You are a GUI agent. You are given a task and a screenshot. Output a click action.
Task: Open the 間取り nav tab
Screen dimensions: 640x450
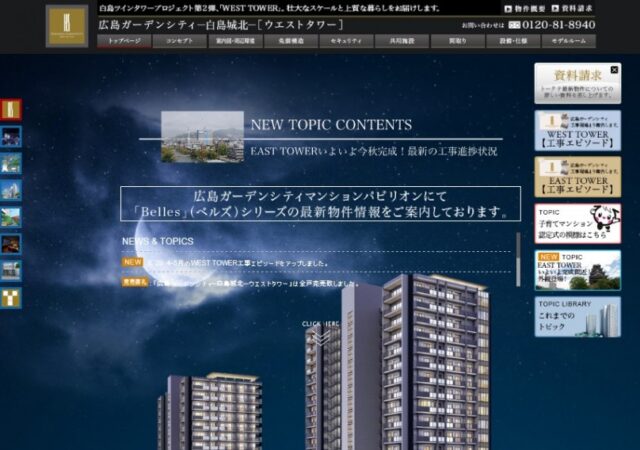coord(458,41)
